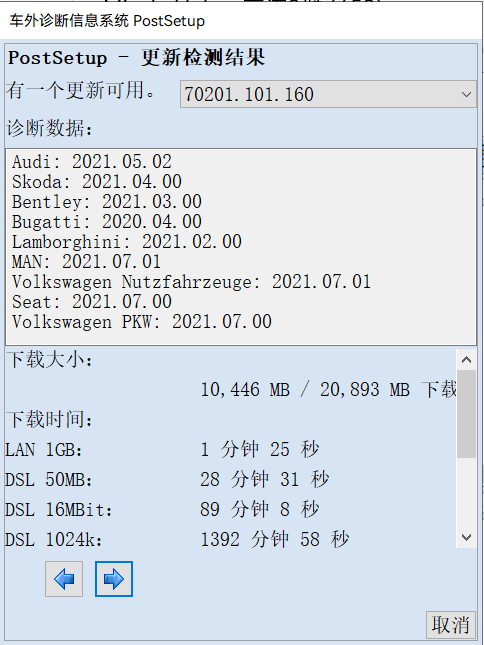
Task: Open the version 70201.101.160 dropdown
Action: (328, 94)
